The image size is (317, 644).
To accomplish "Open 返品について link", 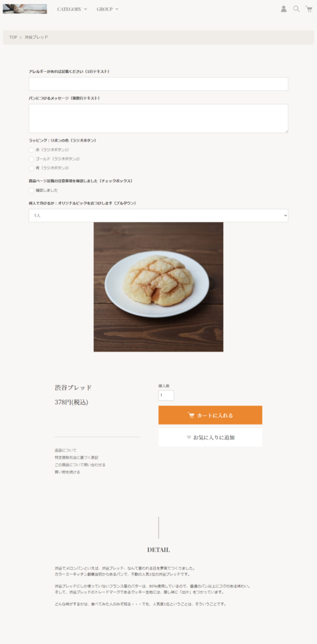I will click(x=65, y=450).
